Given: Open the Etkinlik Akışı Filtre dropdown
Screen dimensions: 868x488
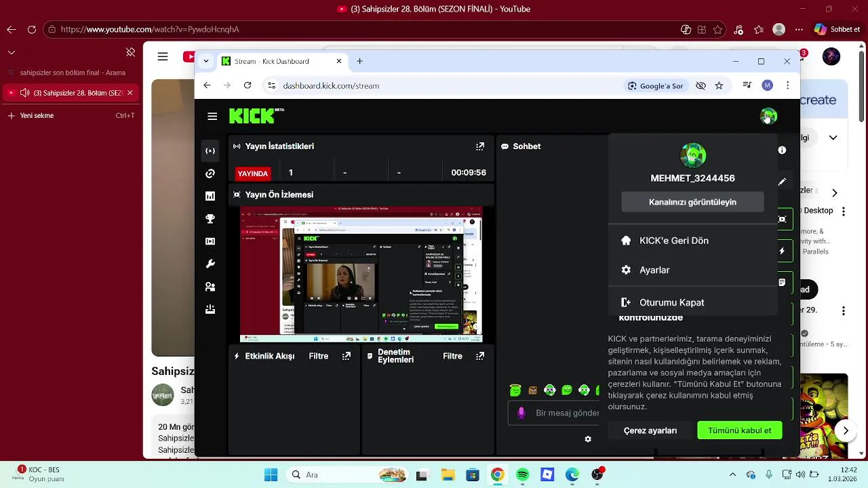Looking at the screenshot, I should point(318,356).
